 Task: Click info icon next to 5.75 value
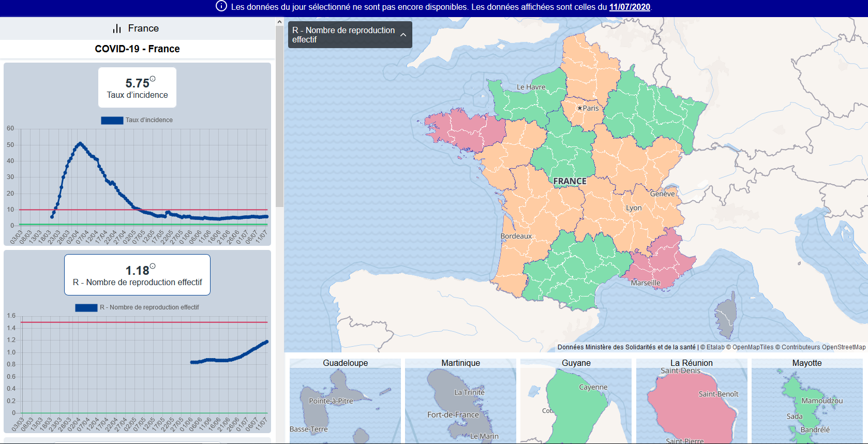(x=153, y=79)
